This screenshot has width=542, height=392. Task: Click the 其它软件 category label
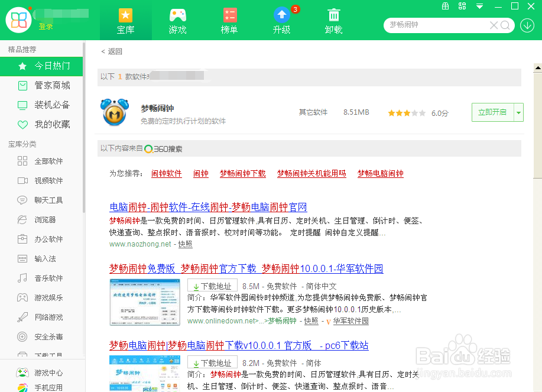pos(313,112)
